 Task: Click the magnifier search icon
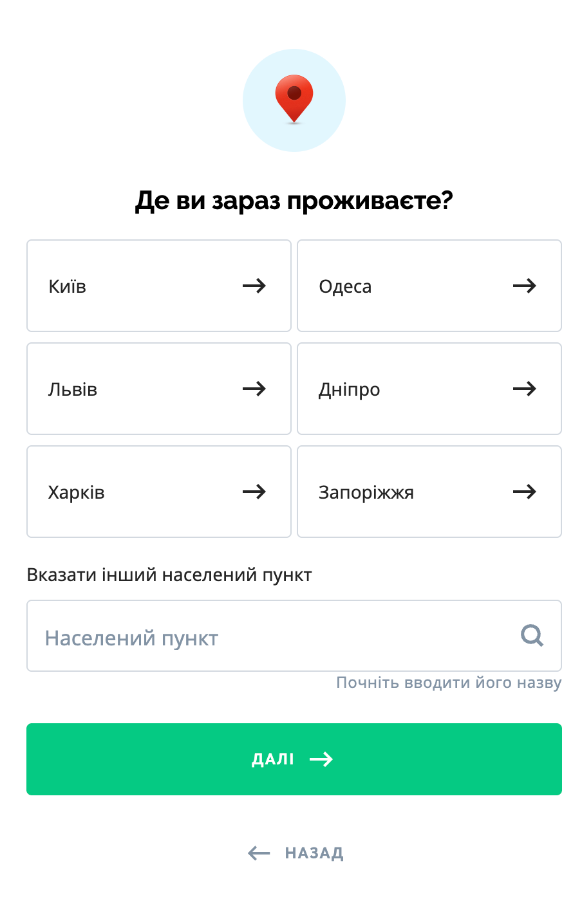(x=532, y=636)
